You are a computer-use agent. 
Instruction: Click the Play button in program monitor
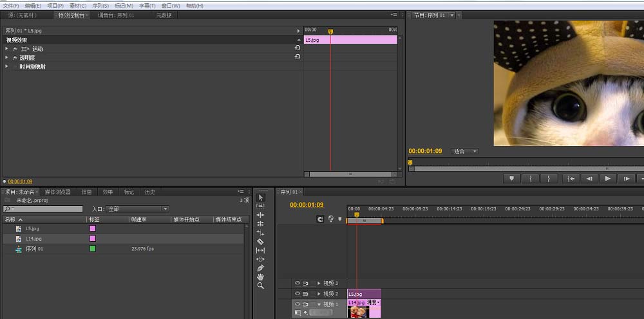607,178
